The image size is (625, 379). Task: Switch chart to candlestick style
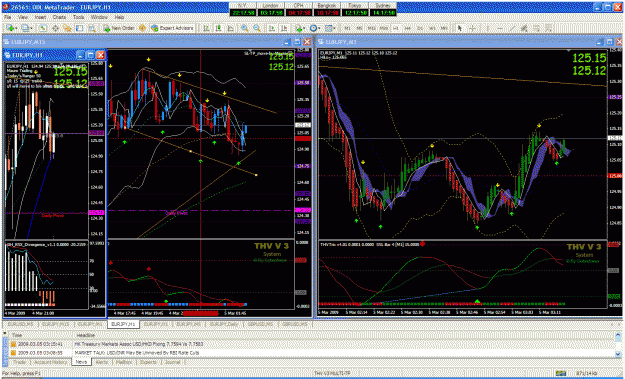(x=218, y=28)
